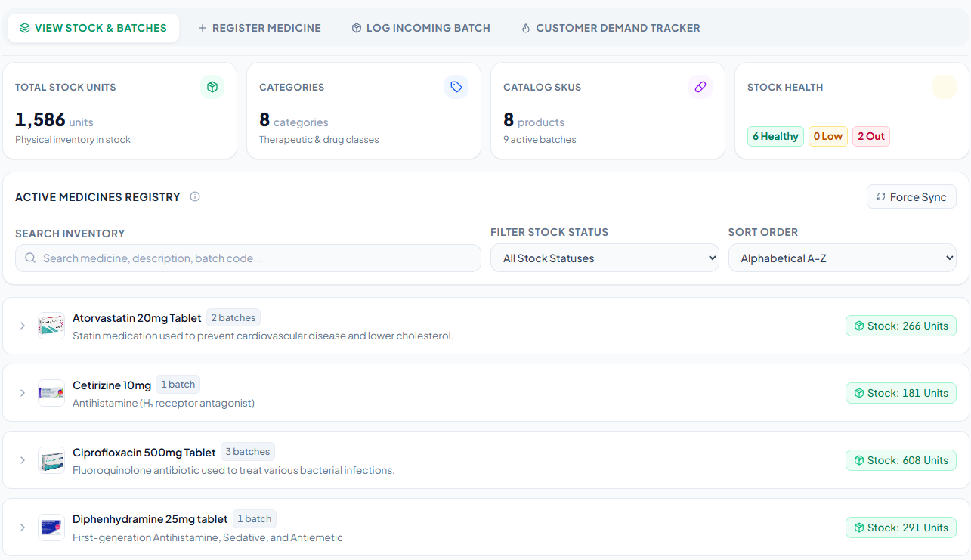Click the Ciprofloxacin medicine thumbnail
The height and width of the screenshot is (560, 971).
click(51, 460)
